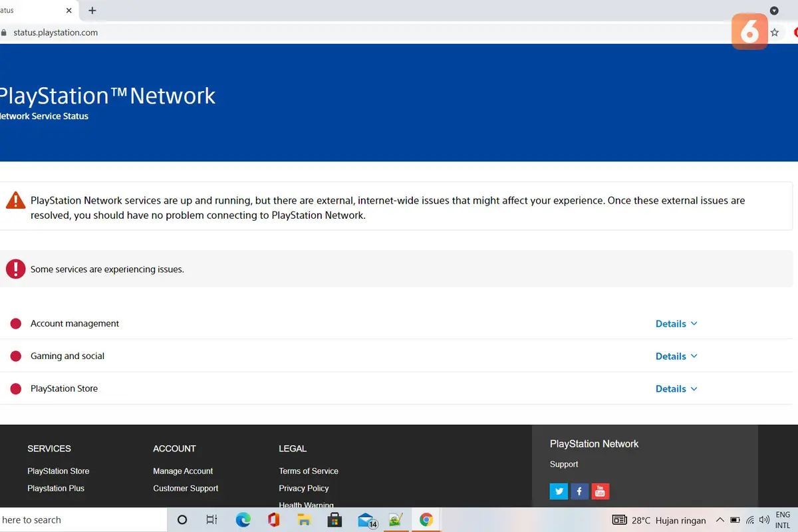Click the volume speaker icon in tray
Screen dimensions: 798x532
click(765, 520)
